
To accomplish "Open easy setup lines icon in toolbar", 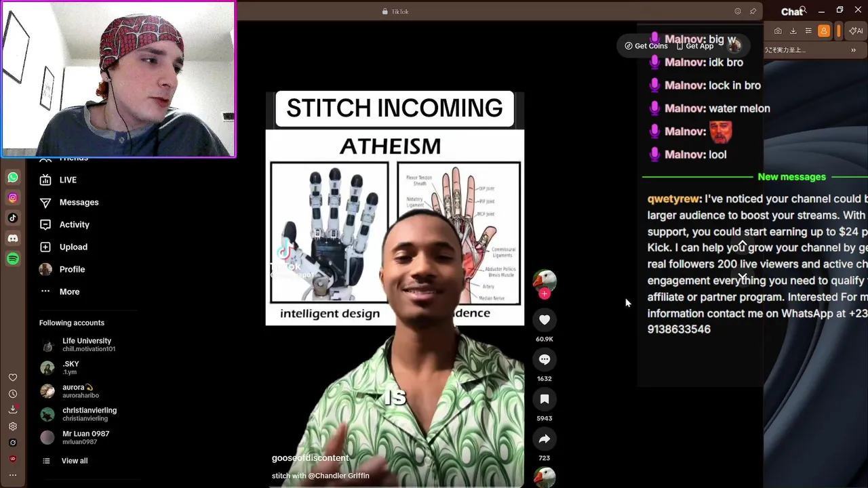I will point(808,31).
